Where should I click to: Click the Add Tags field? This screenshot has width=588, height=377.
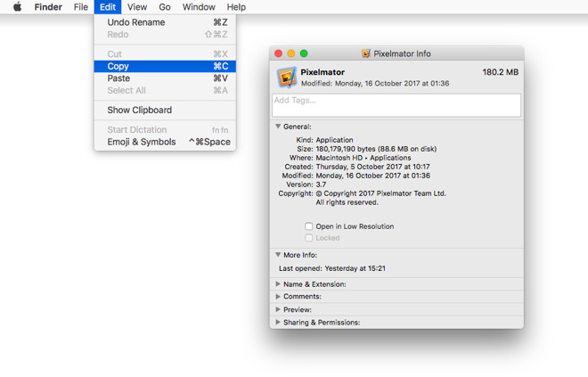click(x=396, y=105)
